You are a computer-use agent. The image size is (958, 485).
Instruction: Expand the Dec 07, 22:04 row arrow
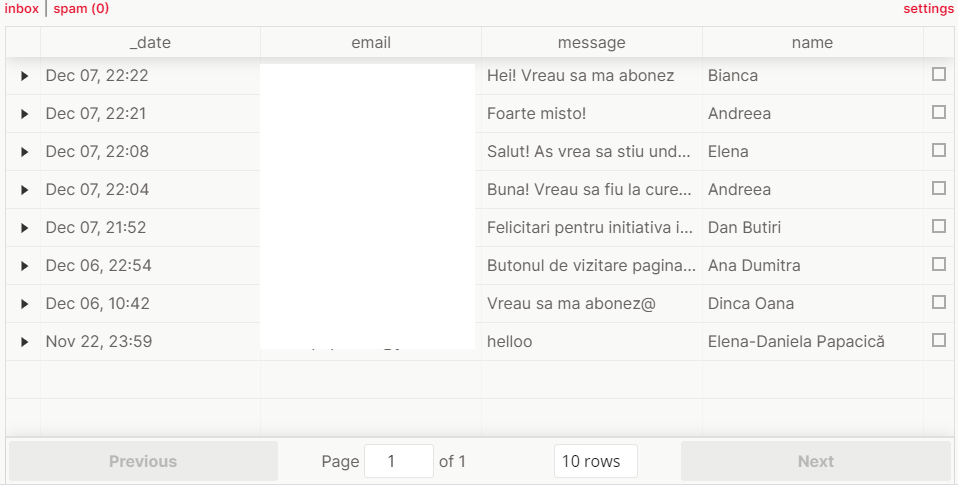click(24, 190)
